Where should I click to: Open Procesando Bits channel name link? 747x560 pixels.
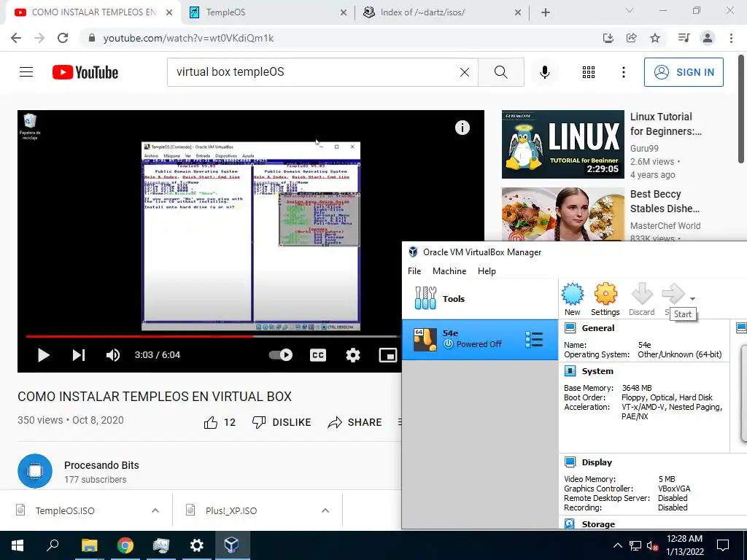pyautogui.click(x=101, y=465)
